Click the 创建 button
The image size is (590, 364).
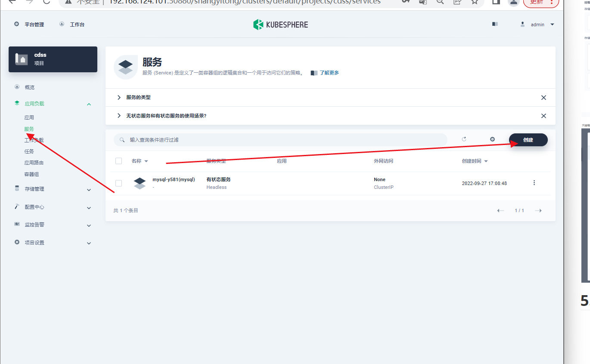pos(528,140)
